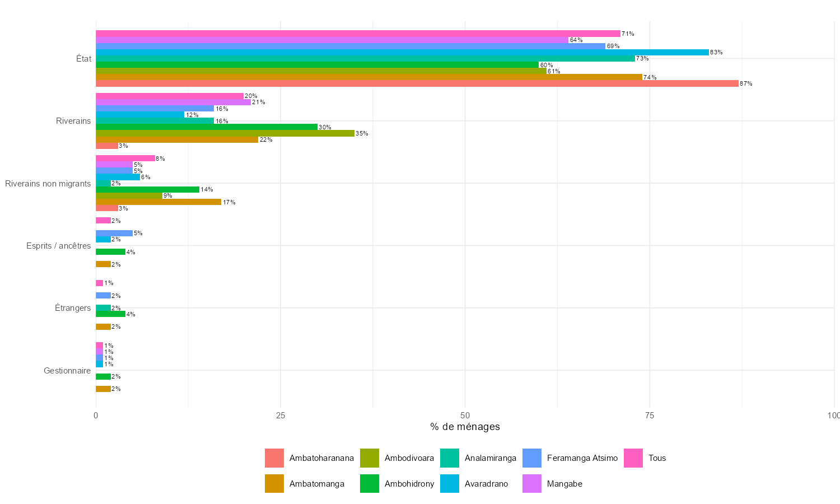Click the Analamiranga legend swatch

point(450,458)
